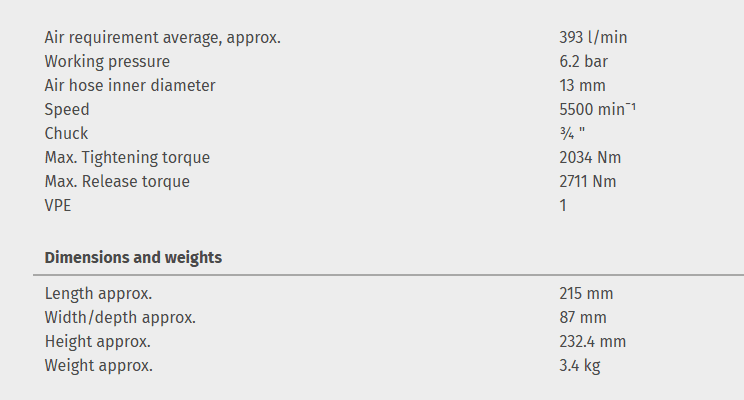Click the 'Dimensions and weights' heading
The height and width of the screenshot is (400, 744).
133,258
